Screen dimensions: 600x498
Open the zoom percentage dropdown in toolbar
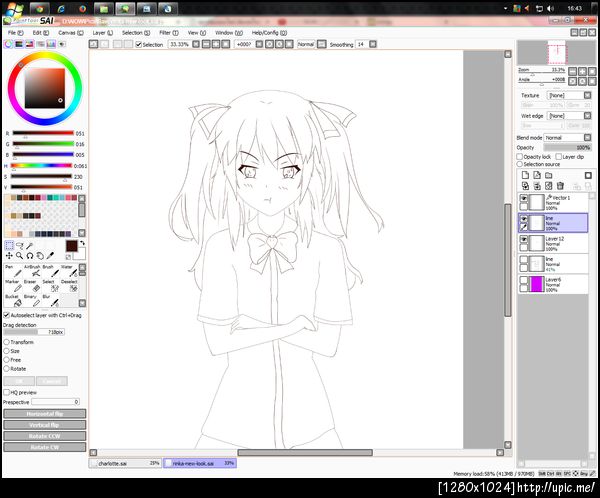coord(196,44)
